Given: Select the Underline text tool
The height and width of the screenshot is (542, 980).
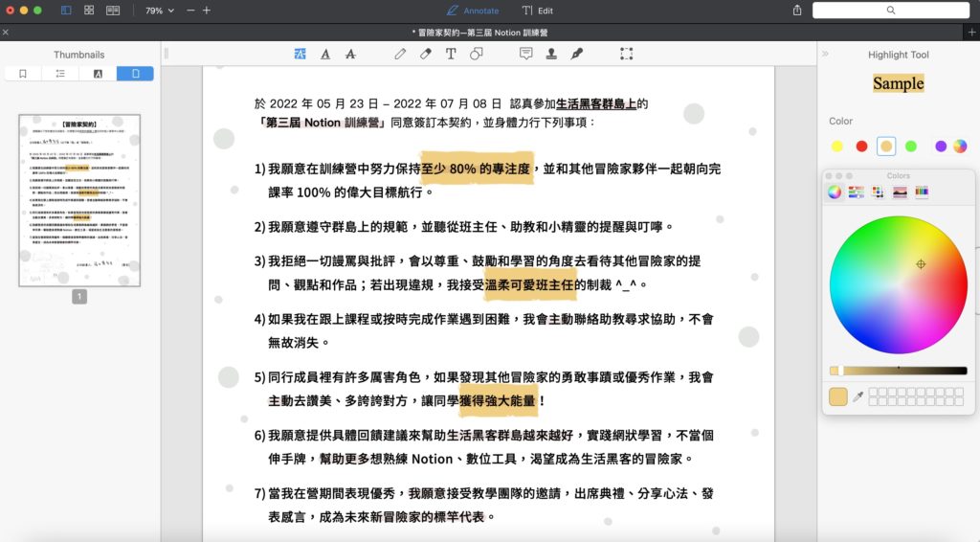Looking at the screenshot, I should [x=325, y=54].
